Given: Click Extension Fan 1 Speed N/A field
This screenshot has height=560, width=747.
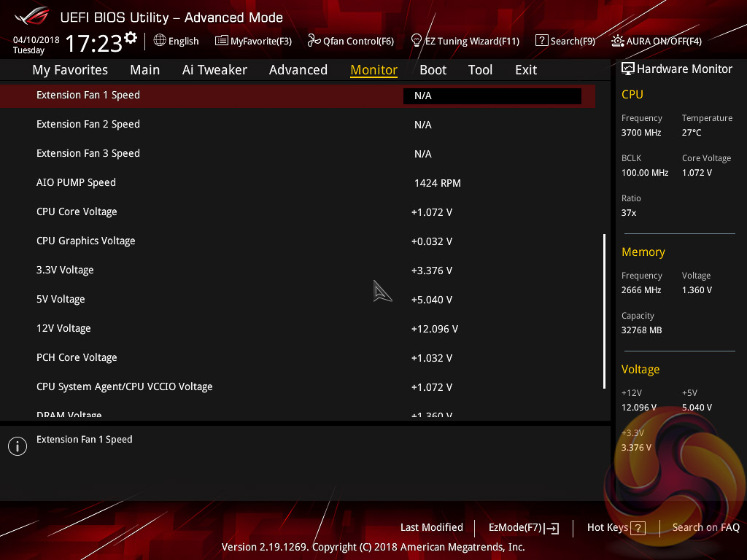Looking at the screenshot, I should [492, 96].
